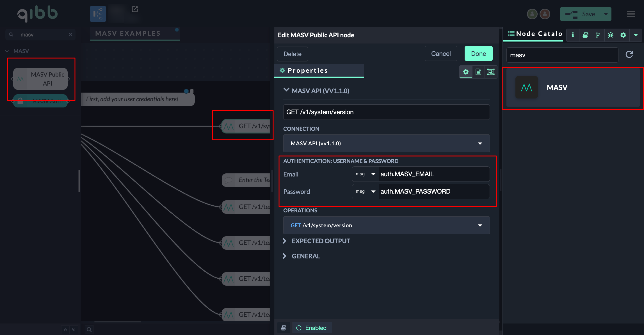Open the help book sidebar icon
The width and height of the screenshot is (644, 335).
[x=585, y=35]
